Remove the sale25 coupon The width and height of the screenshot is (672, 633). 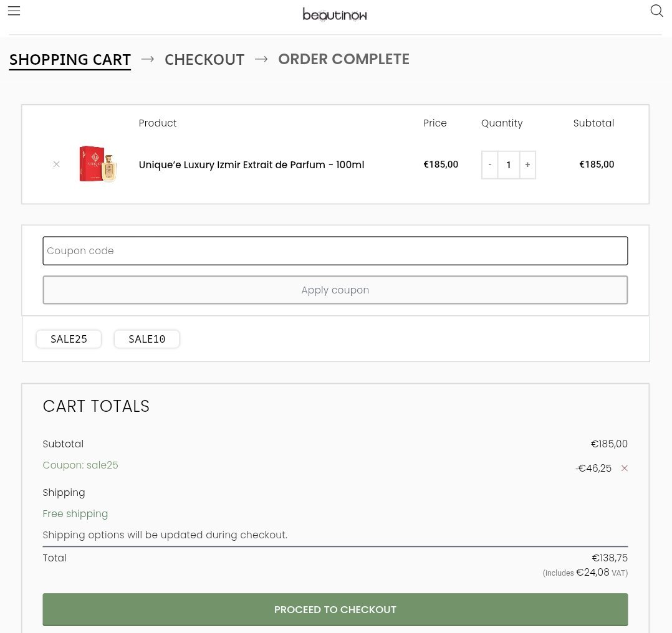point(625,468)
